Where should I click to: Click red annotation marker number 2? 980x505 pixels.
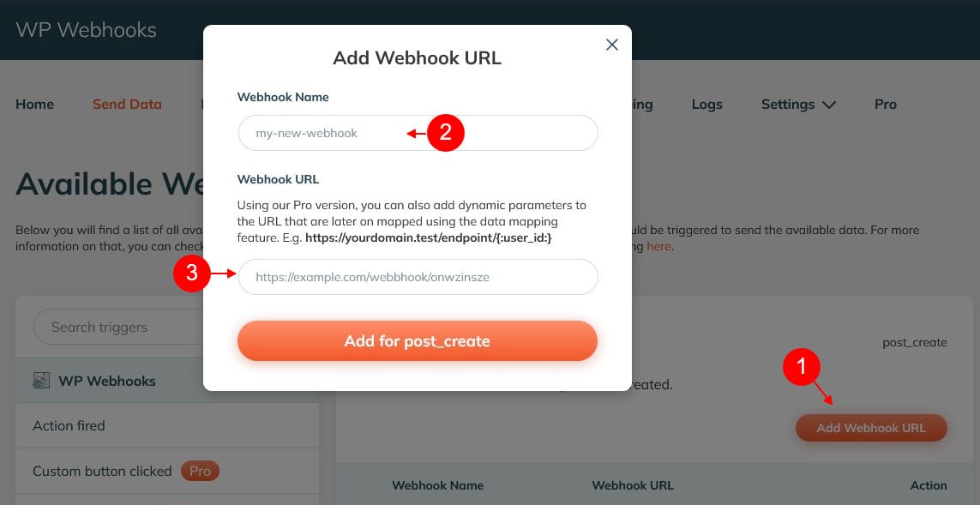[x=446, y=133]
